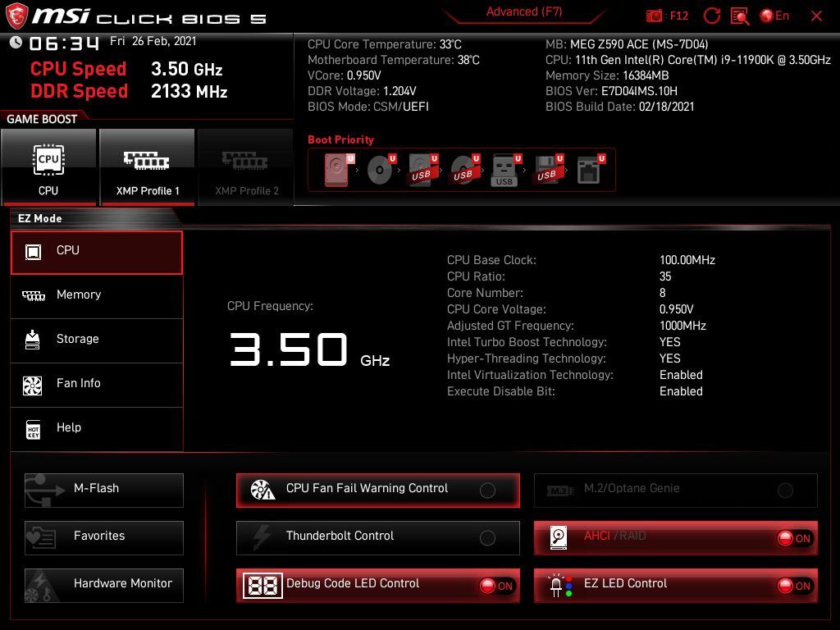
Task: Click the 3.50 GHz CPU Speed value
Action: (186, 69)
